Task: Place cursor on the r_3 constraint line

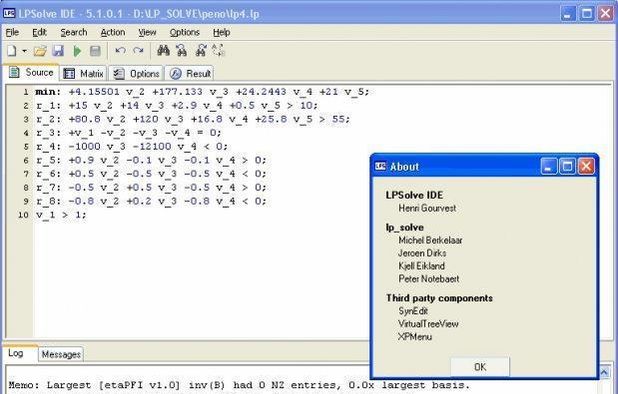Action: pyautogui.click(x=129, y=133)
